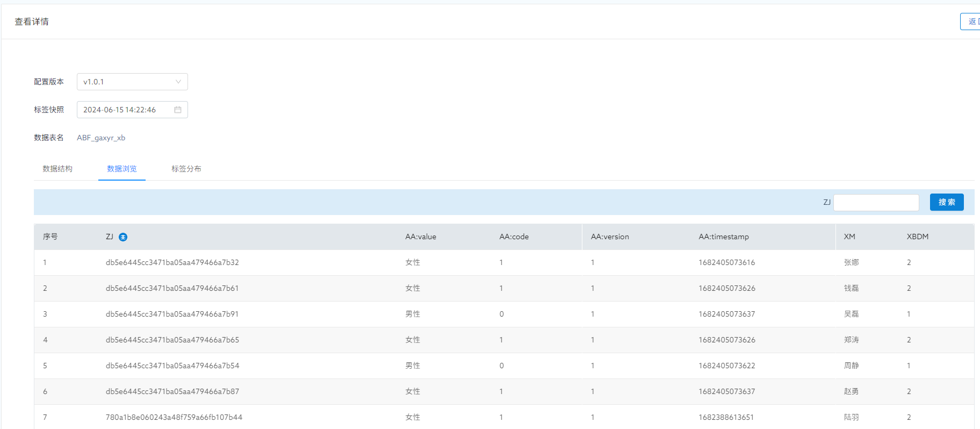The height and width of the screenshot is (429, 980).
Task: Click the table name ABF_gaxyr_xb
Action: [x=101, y=138]
